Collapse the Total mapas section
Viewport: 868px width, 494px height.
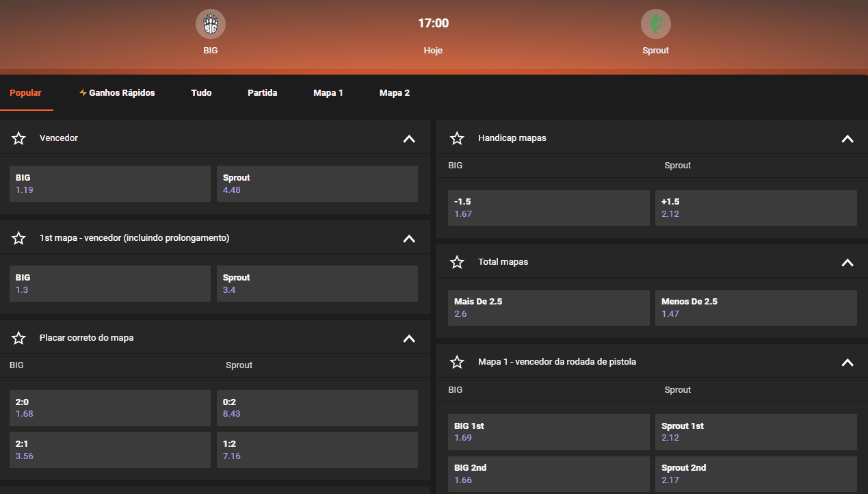point(847,262)
